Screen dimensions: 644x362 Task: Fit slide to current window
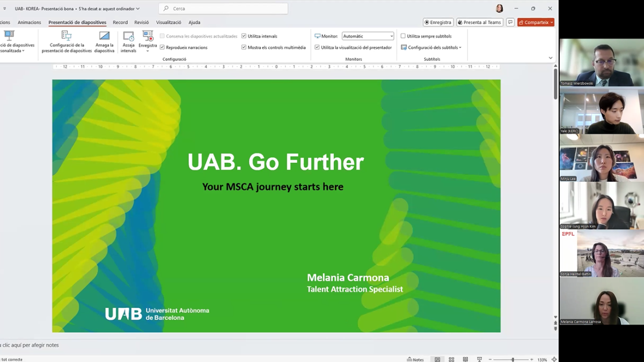point(554,359)
